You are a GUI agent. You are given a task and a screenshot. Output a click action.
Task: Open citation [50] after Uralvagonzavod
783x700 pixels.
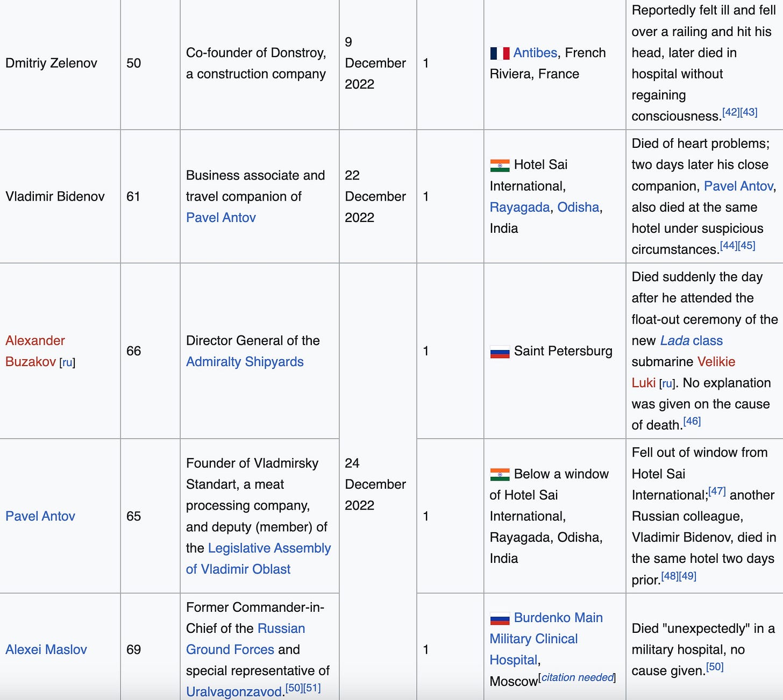(294, 688)
